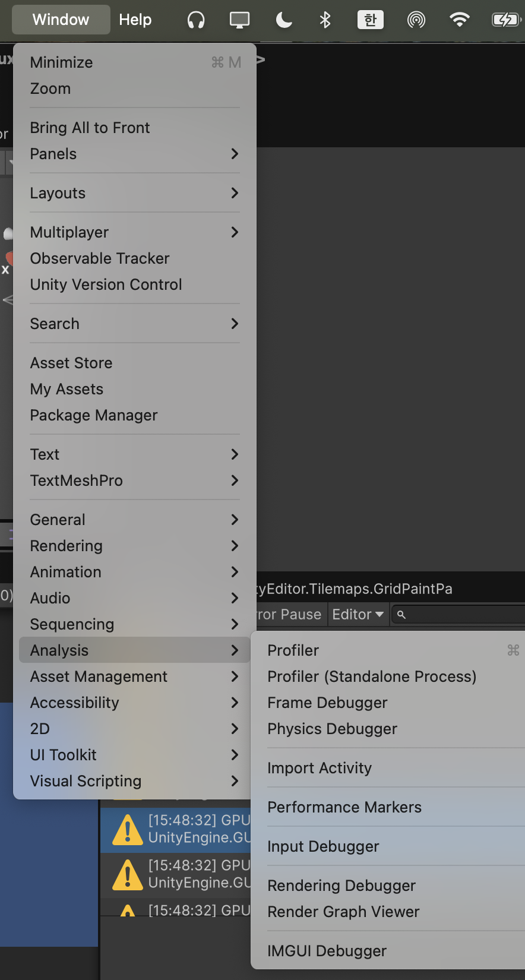The image size is (525, 980).
Task: Click the Console search input field
Action: click(x=458, y=615)
